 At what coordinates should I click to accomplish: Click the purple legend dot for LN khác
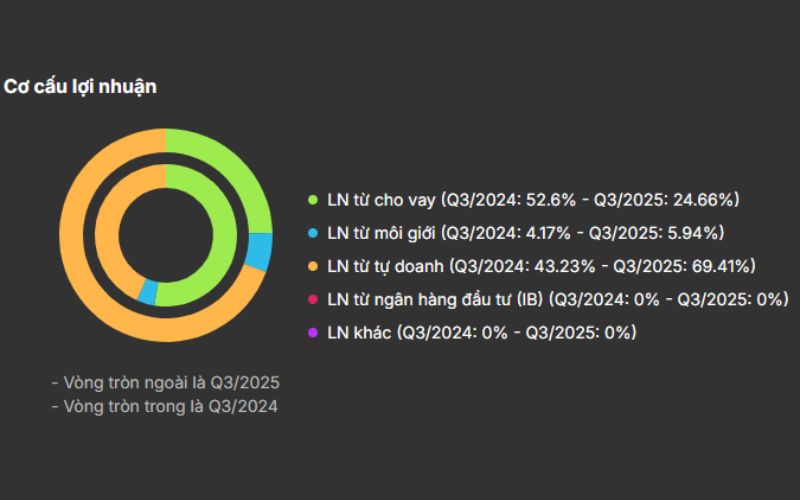pos(313,332)
